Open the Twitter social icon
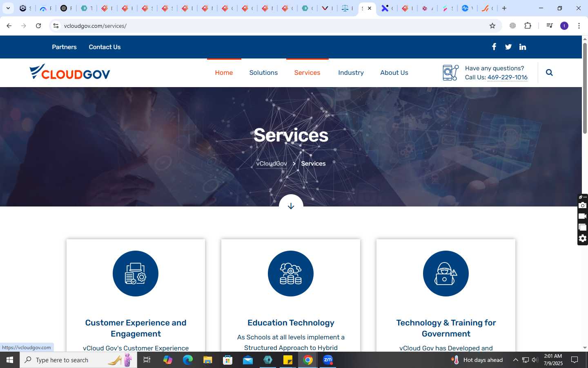 (x=508, y=47)
